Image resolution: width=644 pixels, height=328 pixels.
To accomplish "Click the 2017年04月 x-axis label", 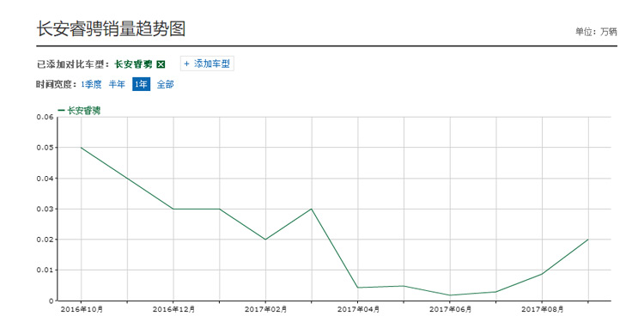I will 358,309.
